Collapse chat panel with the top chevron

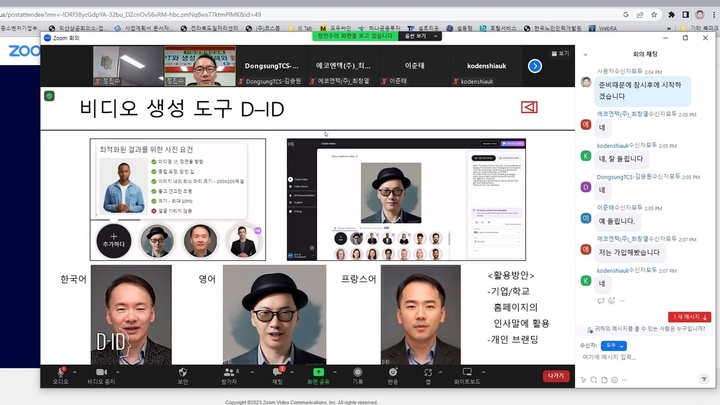click(585, 55)
